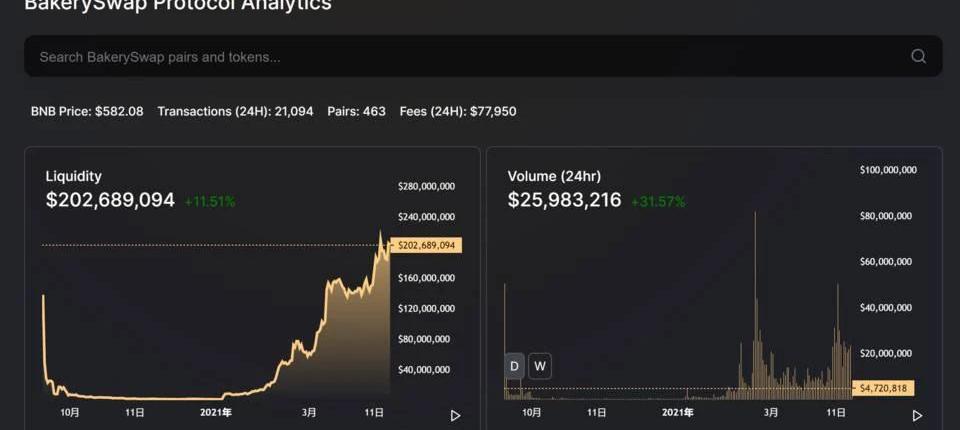Click the search magnifier icon
The width and height of the screenshot is (960, 430).
coord(918,56)
